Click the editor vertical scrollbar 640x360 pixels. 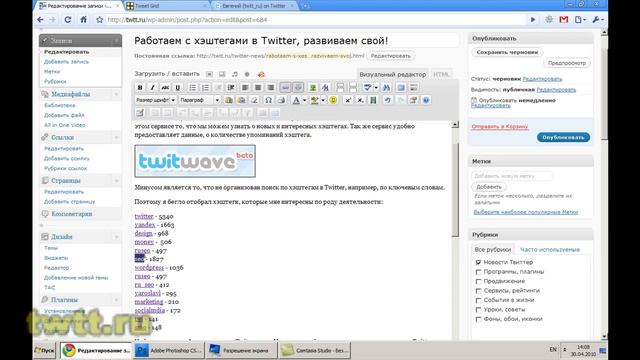[455, 189]
